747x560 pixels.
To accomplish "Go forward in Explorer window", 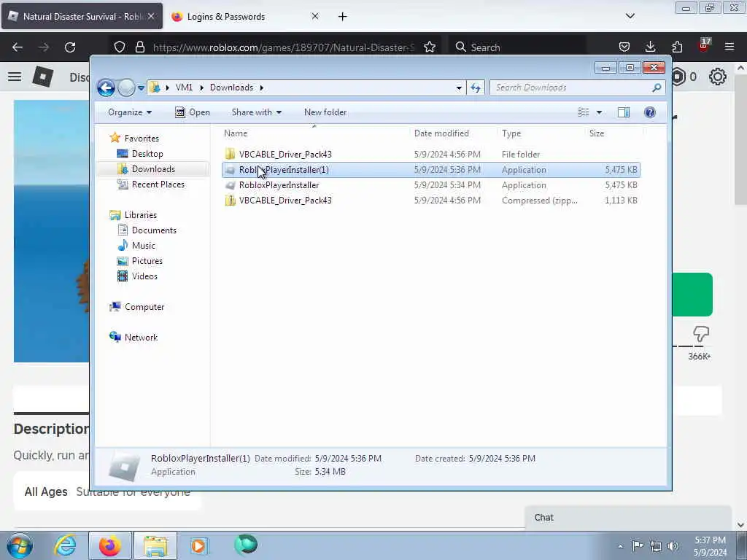I will coord(126,87).
